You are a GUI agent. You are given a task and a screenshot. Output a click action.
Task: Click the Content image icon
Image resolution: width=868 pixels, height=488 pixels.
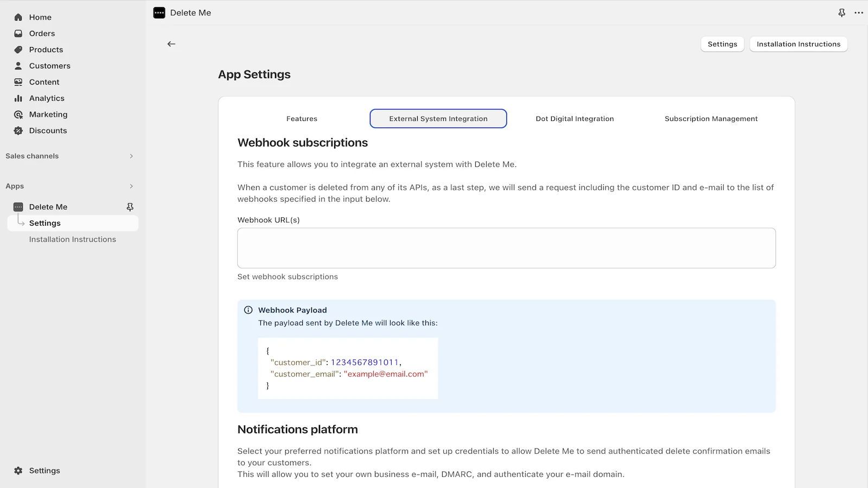point(18,82)
